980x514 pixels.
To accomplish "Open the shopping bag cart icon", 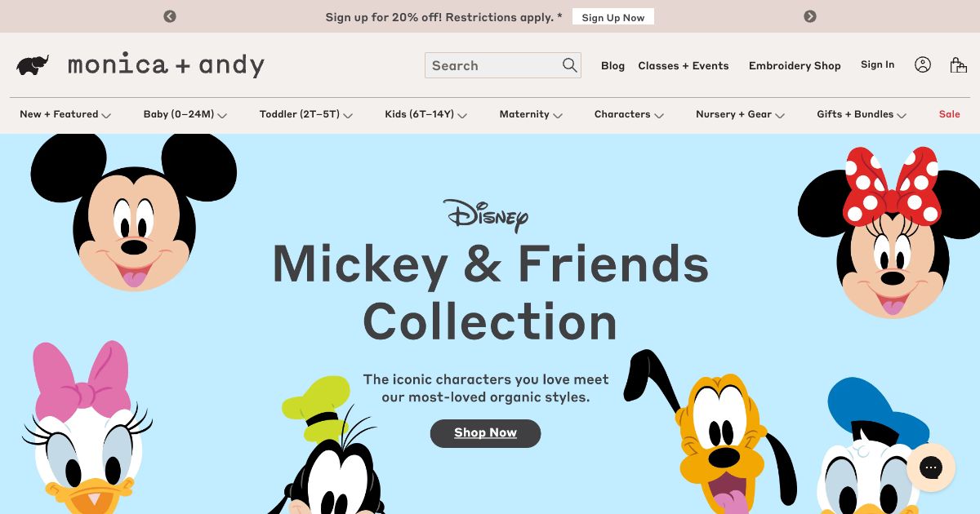I will (x=959, y=65).
